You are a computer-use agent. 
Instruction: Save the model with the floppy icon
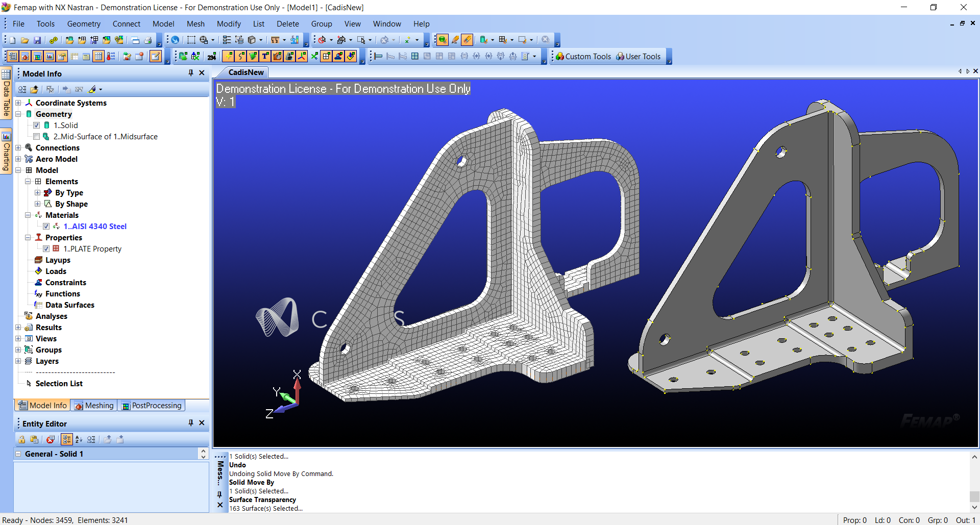[37, 40]
